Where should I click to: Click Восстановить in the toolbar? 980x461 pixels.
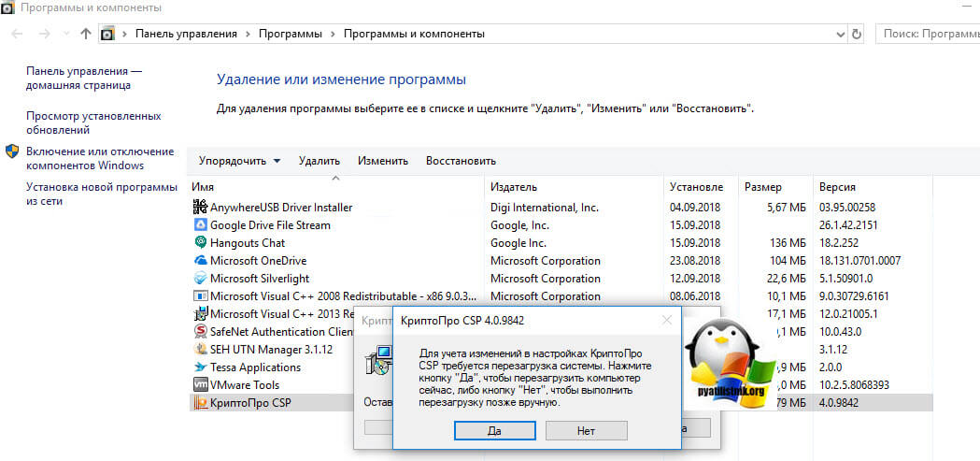coord(461,161)
